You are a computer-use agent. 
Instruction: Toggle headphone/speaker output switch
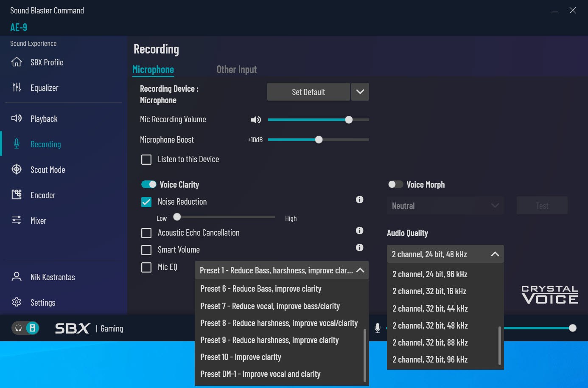(x=25, y=328)
